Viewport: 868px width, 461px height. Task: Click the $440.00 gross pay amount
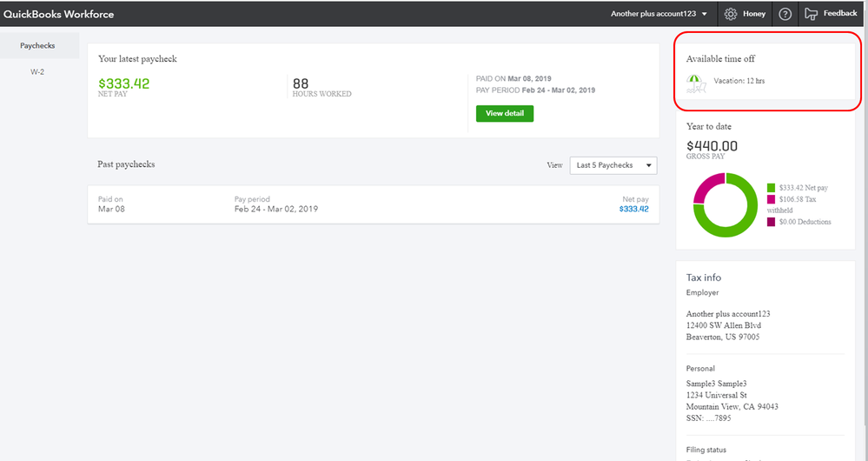pos(712,146)
